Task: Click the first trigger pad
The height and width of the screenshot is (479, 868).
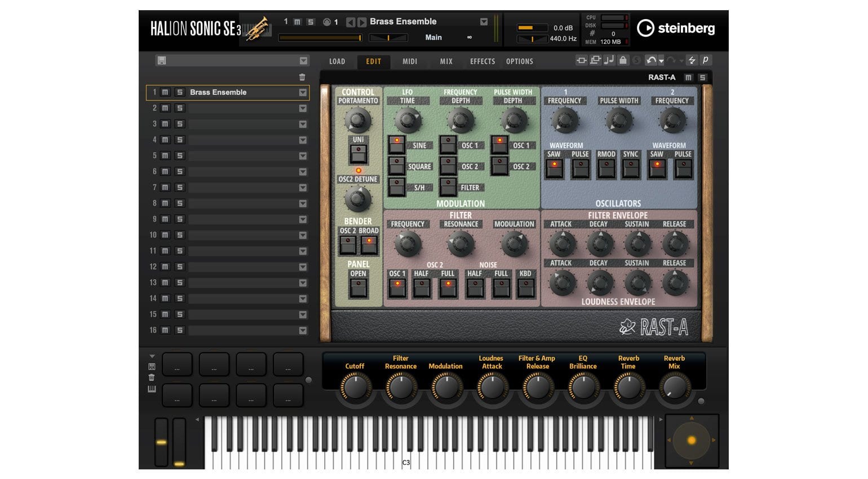Action: pyautogui.click(x=177, y=364)
